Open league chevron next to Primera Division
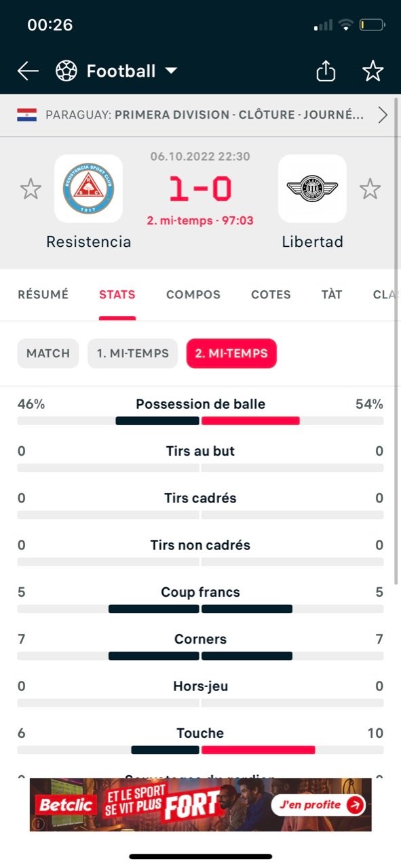Viewport: 401px width, 868px height. 383,115
